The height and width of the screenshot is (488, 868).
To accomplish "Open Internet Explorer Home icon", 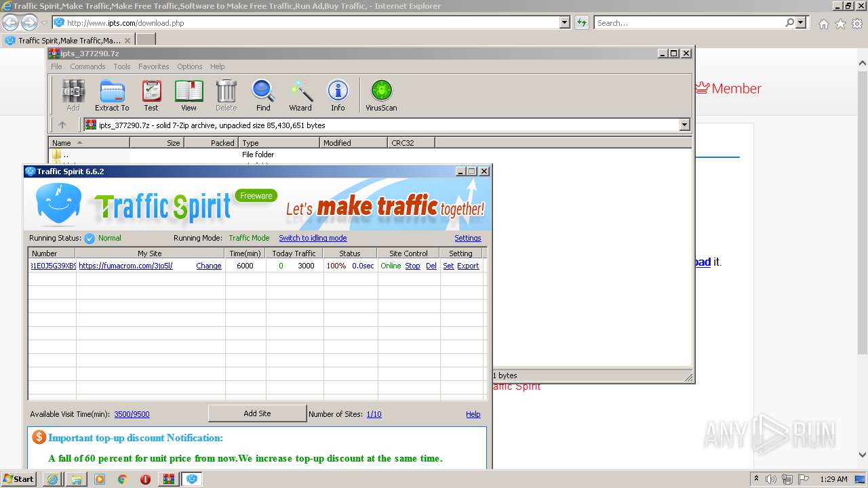I will (x=823, y=24).
